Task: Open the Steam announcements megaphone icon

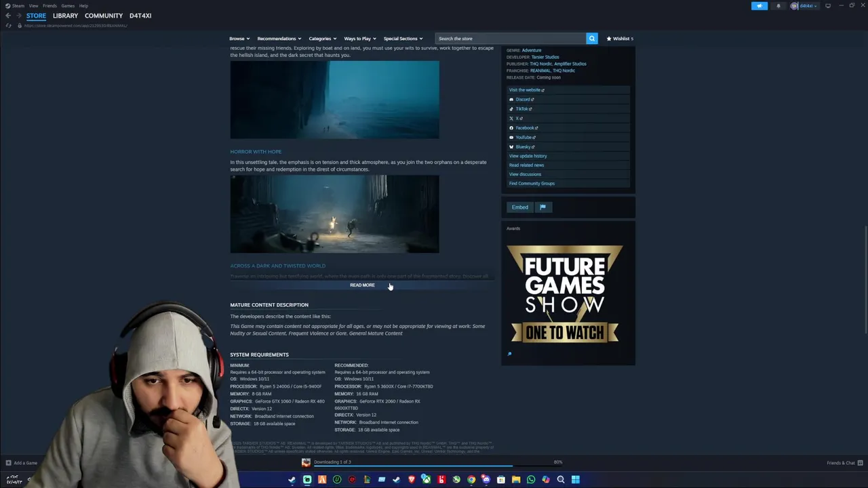Action: 759,6
